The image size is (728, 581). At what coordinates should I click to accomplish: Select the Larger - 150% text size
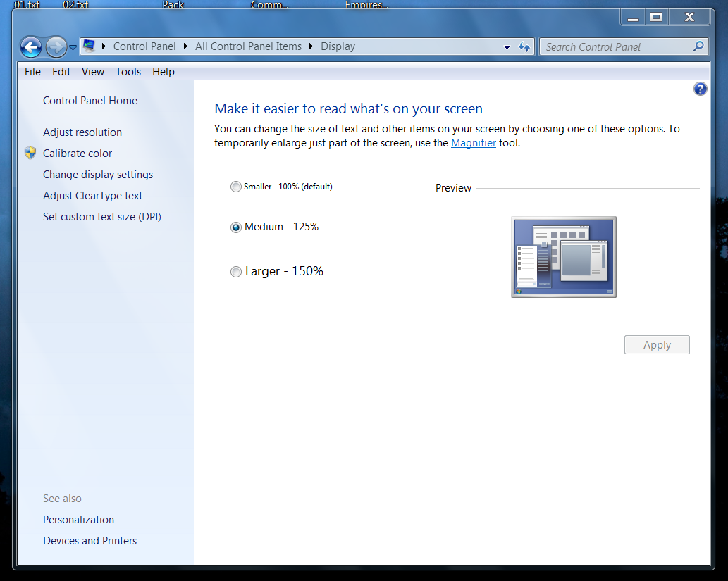point(236,272)
